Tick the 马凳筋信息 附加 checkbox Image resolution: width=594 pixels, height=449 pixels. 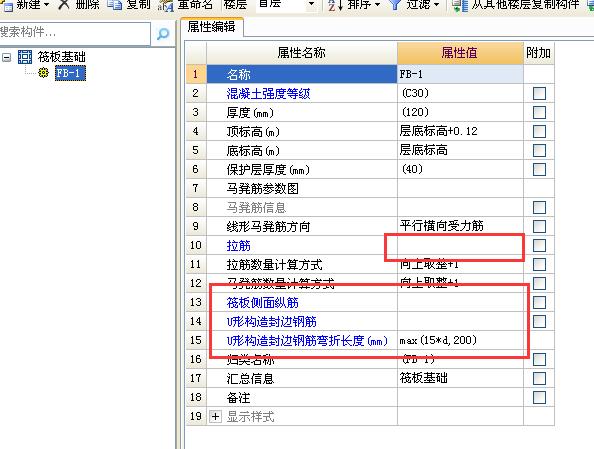(539, 207)
